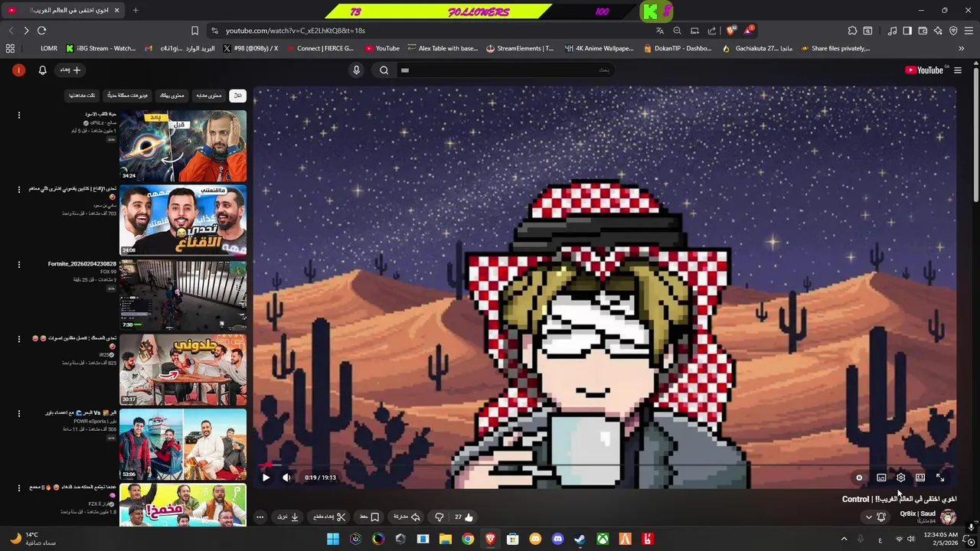The image size is (980, 551).
Task: Open the music note playlist icon in the toolbar
Action: tap(892, 31)
